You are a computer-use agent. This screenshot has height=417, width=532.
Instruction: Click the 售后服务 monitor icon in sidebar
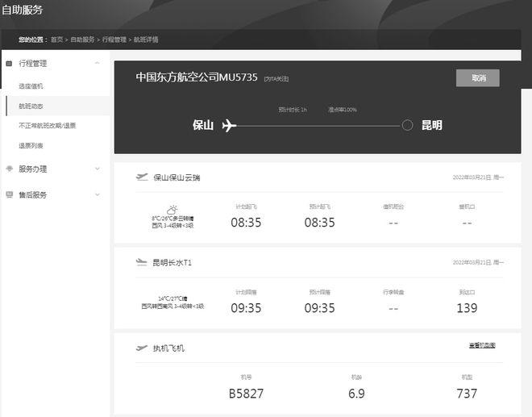(x=9, y=195)
